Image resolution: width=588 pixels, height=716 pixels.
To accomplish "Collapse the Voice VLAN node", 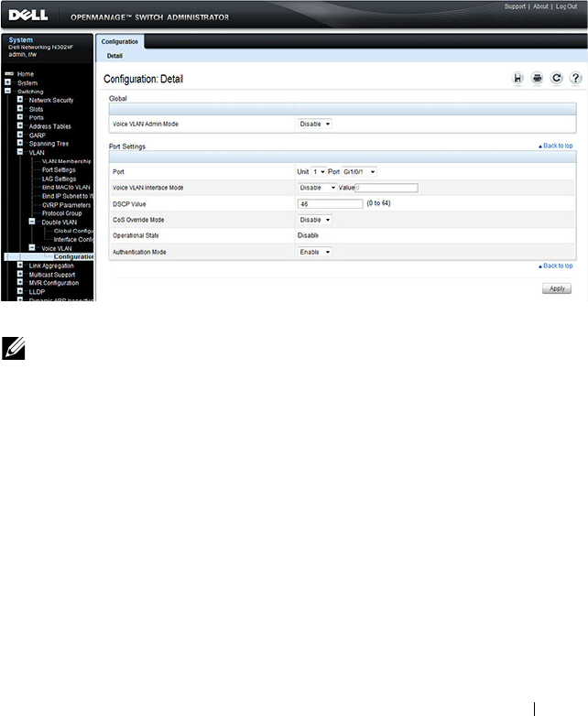I will (x=32, y=248).
